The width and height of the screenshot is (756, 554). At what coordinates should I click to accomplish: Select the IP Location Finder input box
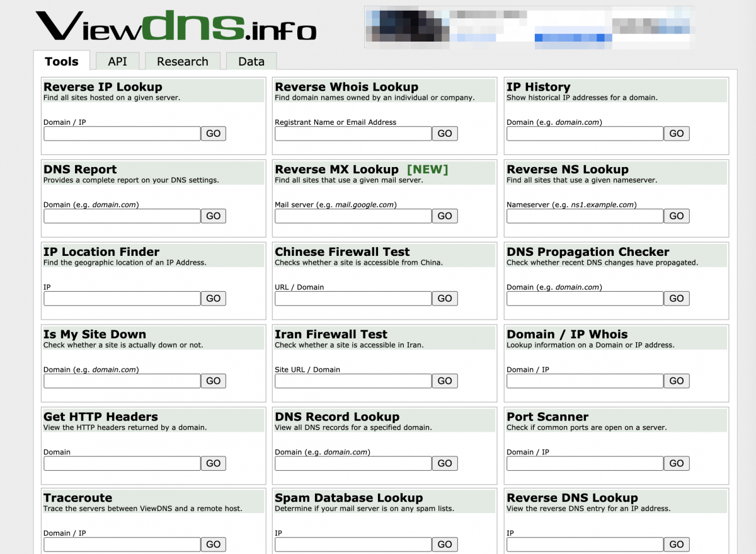pyautogui.click(x=122, y=298)
